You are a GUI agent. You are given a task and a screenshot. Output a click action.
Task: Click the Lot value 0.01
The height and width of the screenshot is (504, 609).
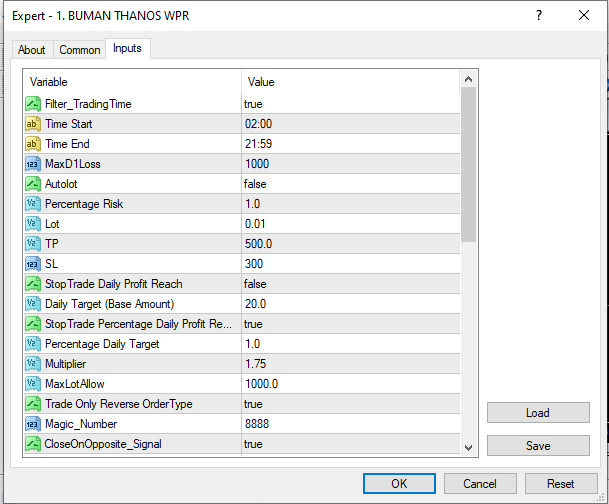[x=255, y=224]
